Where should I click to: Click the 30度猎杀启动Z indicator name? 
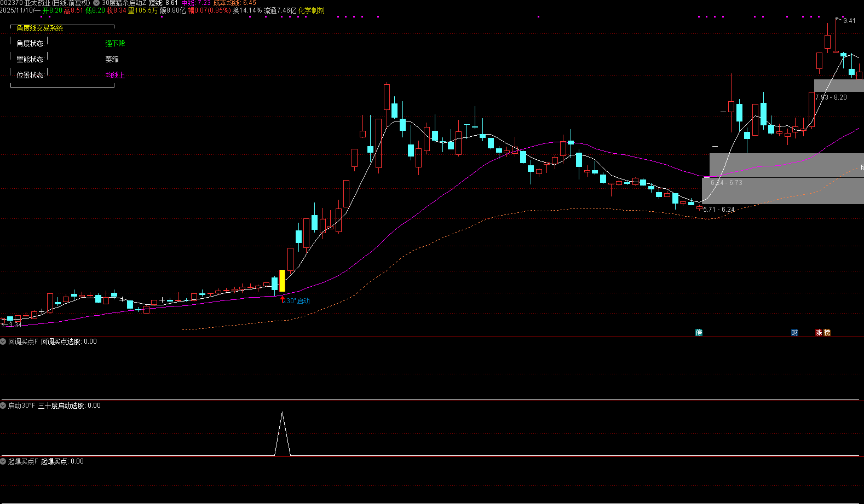pos(124,3)
